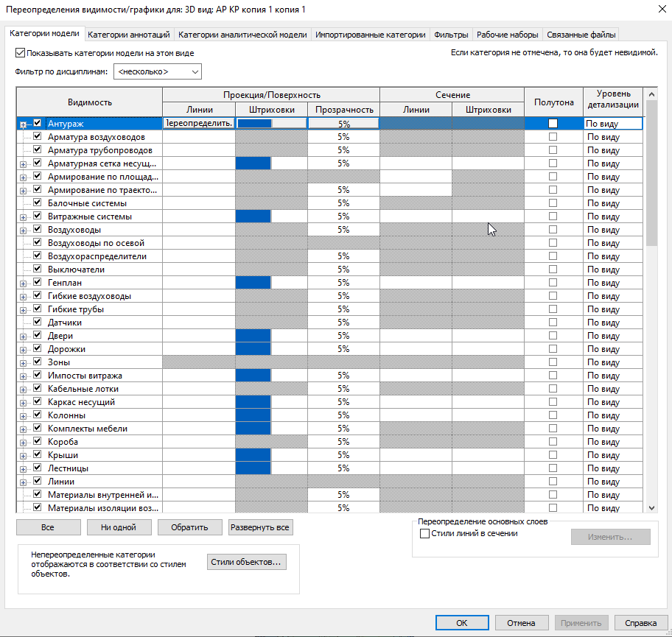672x637 pixels.
Task: Enable Полутона checkbox for Генплан row
Action: (553, 282)
